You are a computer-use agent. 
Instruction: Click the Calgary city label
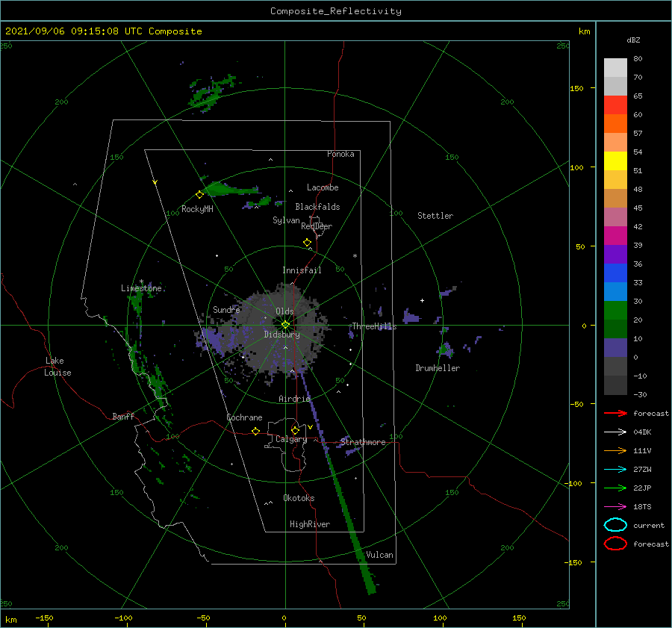(x=291, y=439)
